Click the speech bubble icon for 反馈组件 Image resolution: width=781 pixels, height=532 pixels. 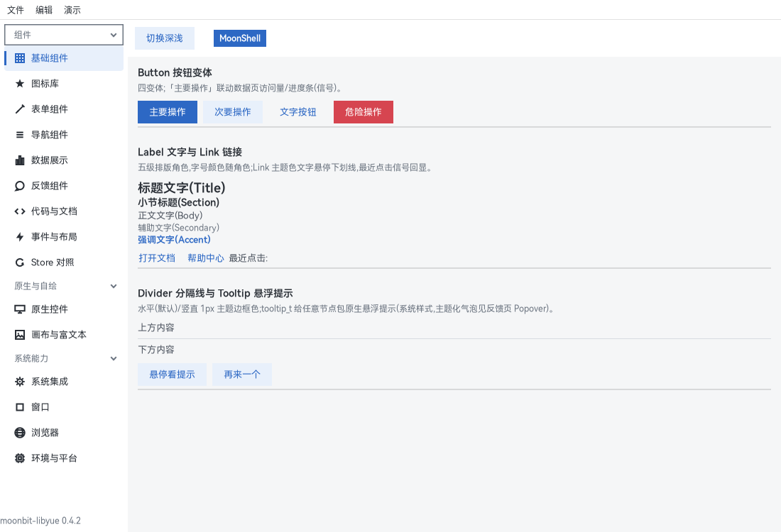(x=20, y=186)
